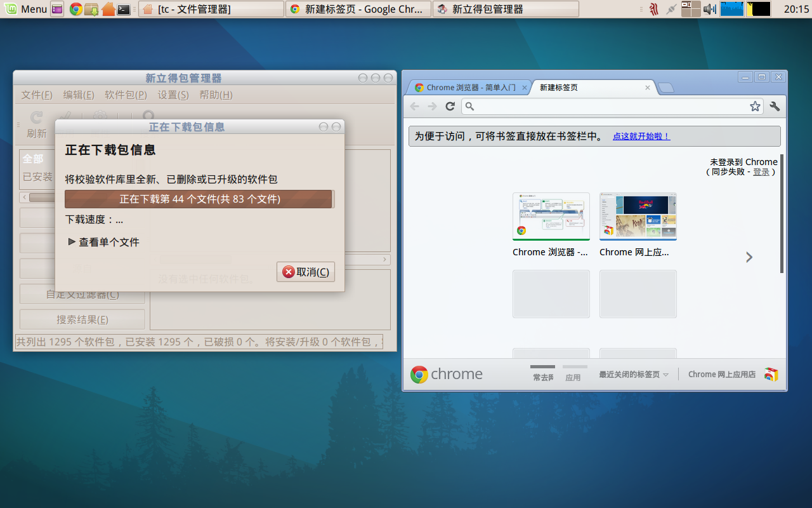The height and width of the screenshot is (508, 812).
Task: Click the 点这就开始啦！ link
Action: point(641,137)
